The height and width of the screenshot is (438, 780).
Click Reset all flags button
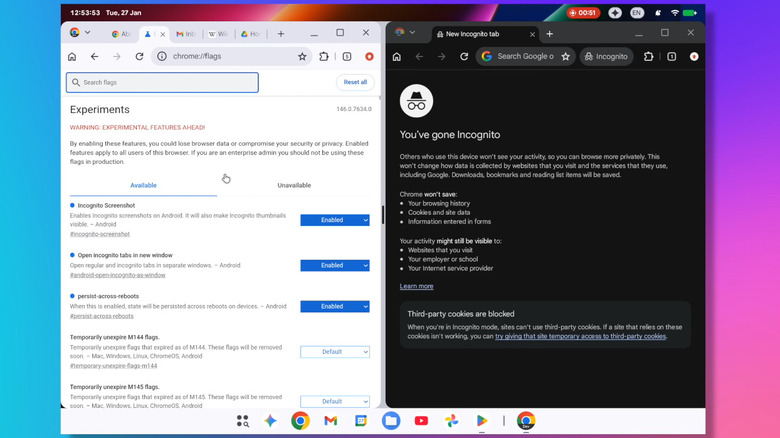pos(355,82)
